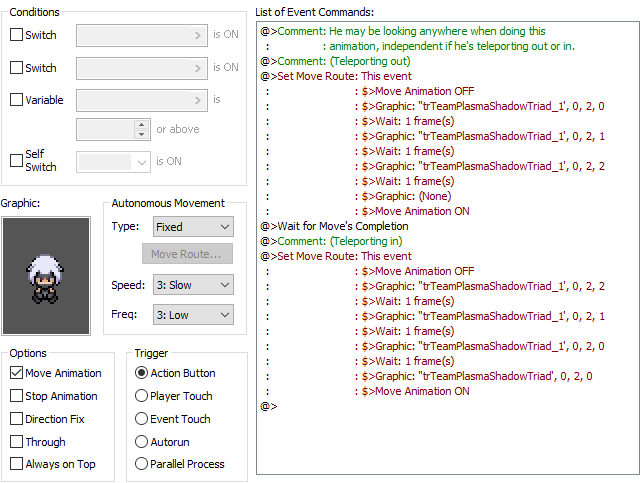Set trigger to Parallel Process
The width and height of the screenshot is (642, 483).
(x=141, y=464)
